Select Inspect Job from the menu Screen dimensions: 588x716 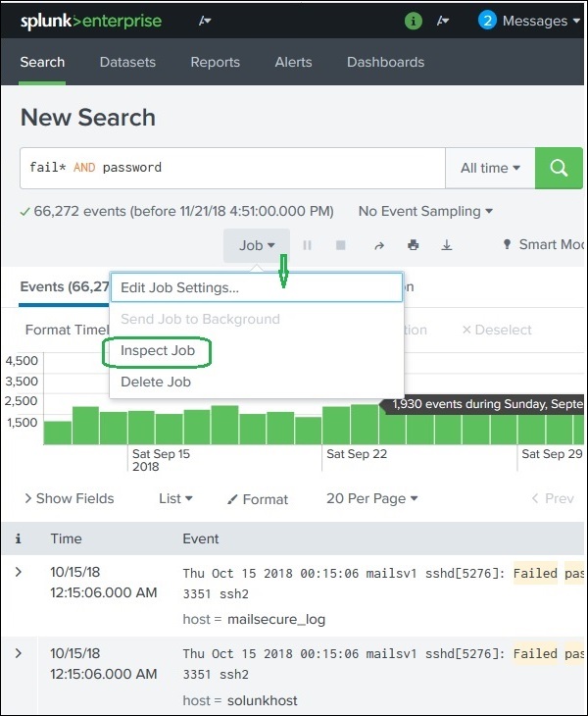tap(158, 350)
